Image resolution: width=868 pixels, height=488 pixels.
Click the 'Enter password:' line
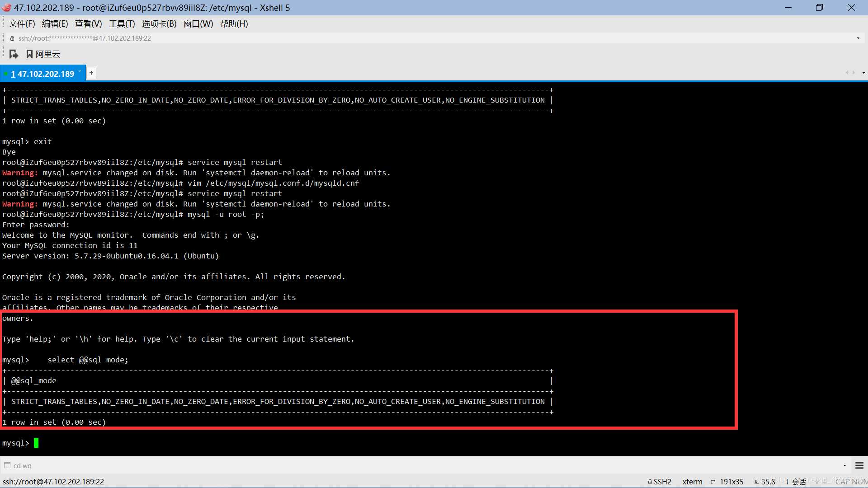[x=36, y=225]
